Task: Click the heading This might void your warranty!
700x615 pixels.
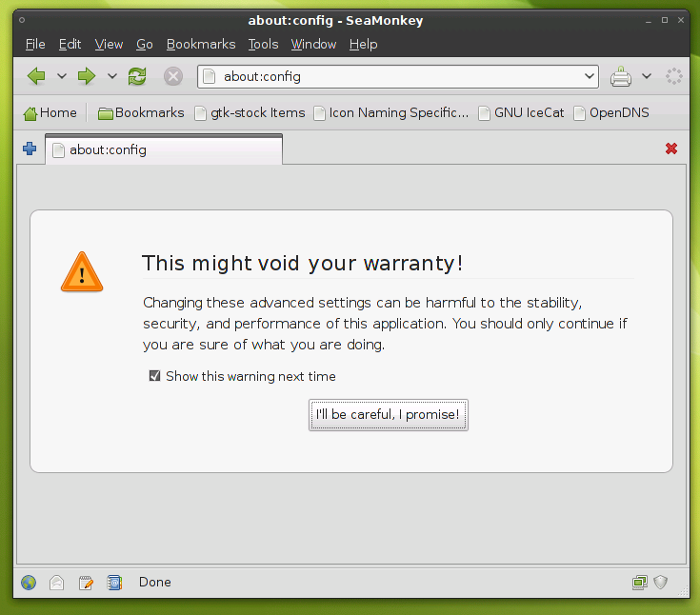Action: pos(302,263)
